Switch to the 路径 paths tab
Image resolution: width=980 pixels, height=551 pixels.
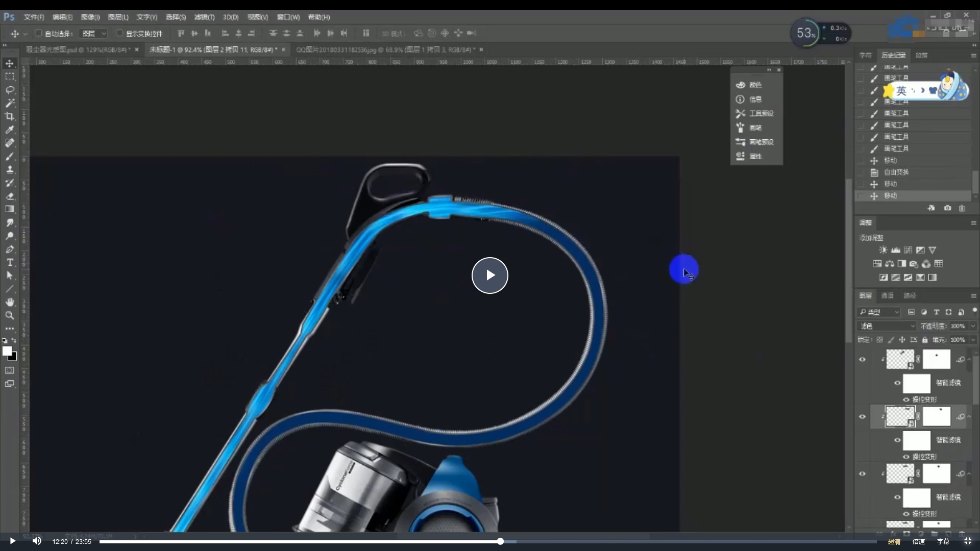(x=910, y=296)
